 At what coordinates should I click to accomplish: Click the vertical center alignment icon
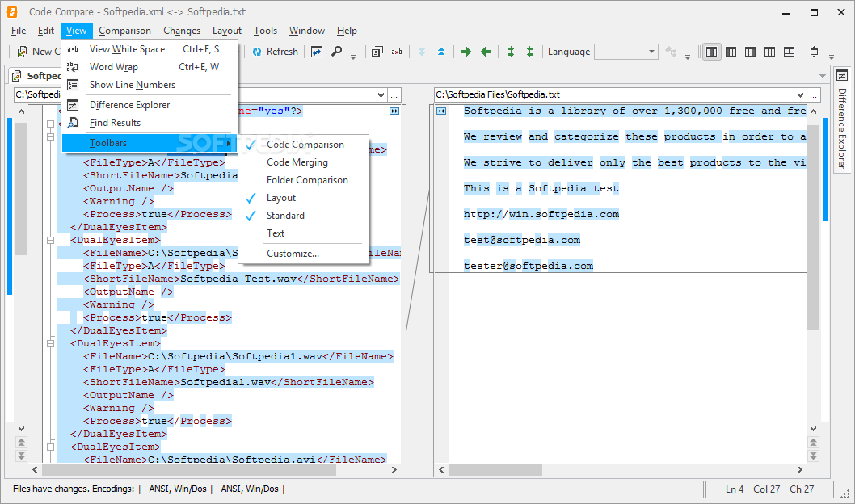click(814, 52)
